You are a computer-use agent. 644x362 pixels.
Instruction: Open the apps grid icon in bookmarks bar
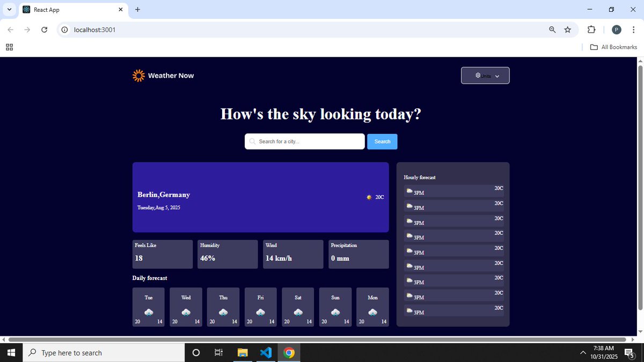9,47
